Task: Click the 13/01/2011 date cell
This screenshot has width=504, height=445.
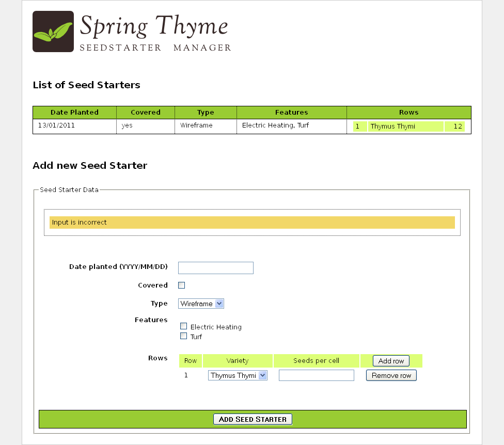Action: 53,125
